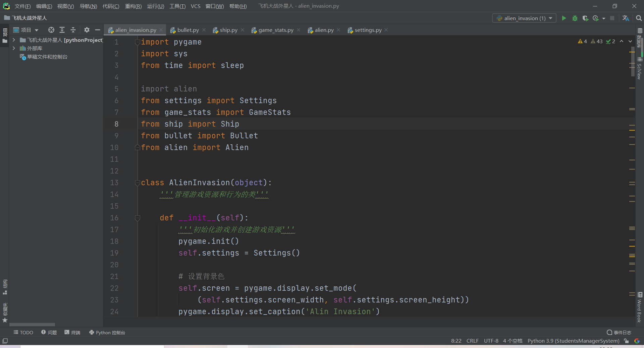This screenshot has height=348, width=644.
Task: Click the 4 个空格 indent setting
Action: click(513, 341)
